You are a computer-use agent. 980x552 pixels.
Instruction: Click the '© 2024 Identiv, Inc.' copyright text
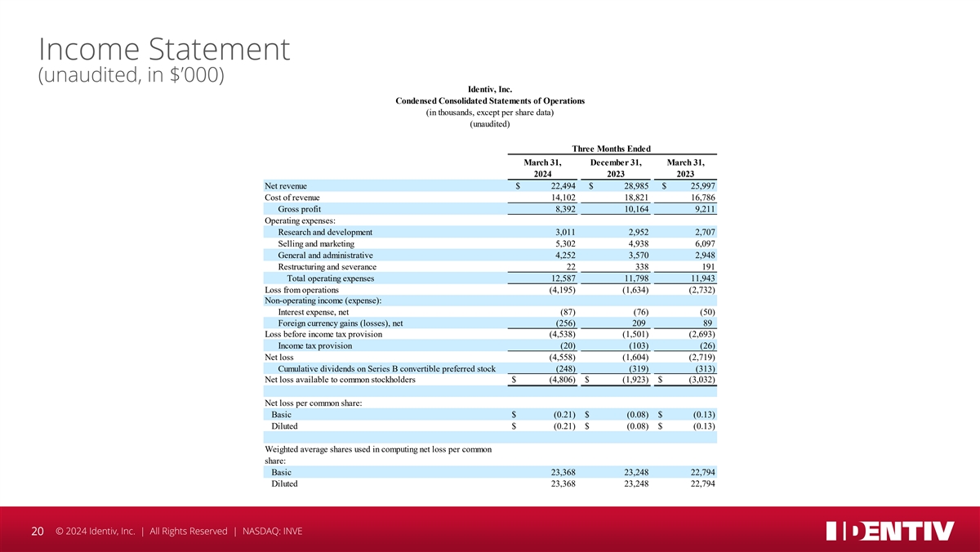[x=95, y=532]
